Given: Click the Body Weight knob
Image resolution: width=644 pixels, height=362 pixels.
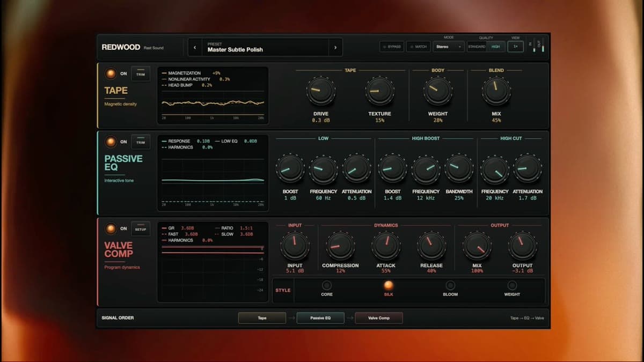Looking at the screenshot, I should [438, 91].
